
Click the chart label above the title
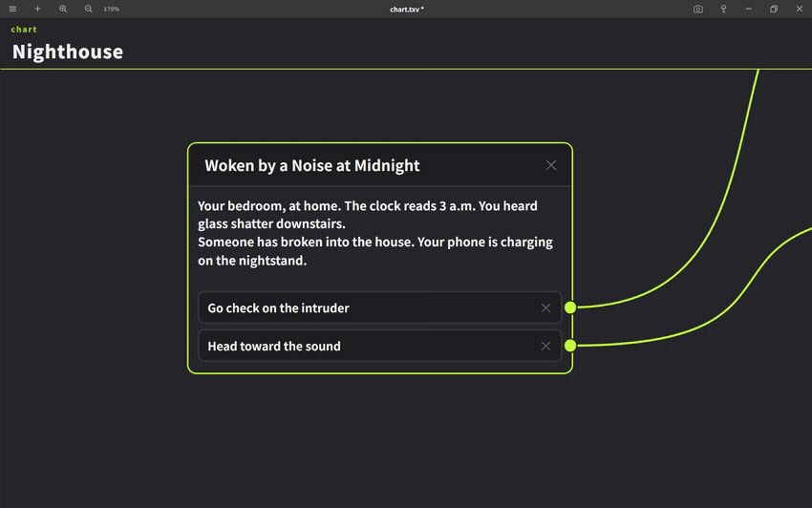pyautogui.click(x=24, y=30)
